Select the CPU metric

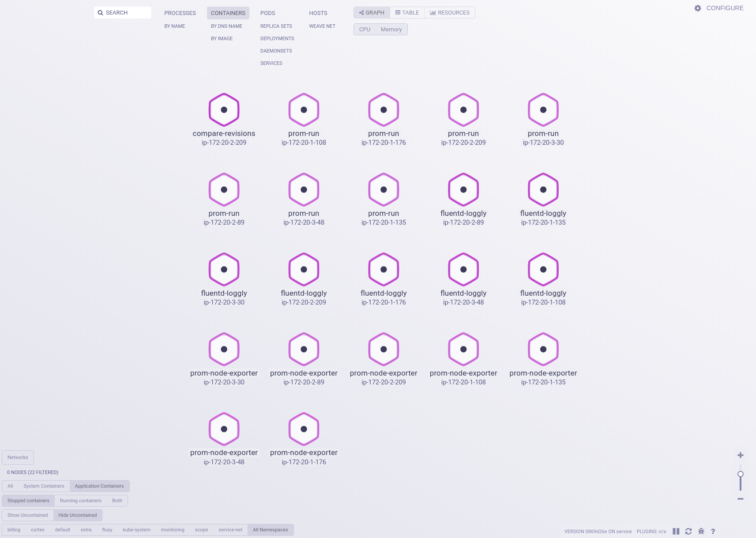pyautogui.click(x=365, y=30)
